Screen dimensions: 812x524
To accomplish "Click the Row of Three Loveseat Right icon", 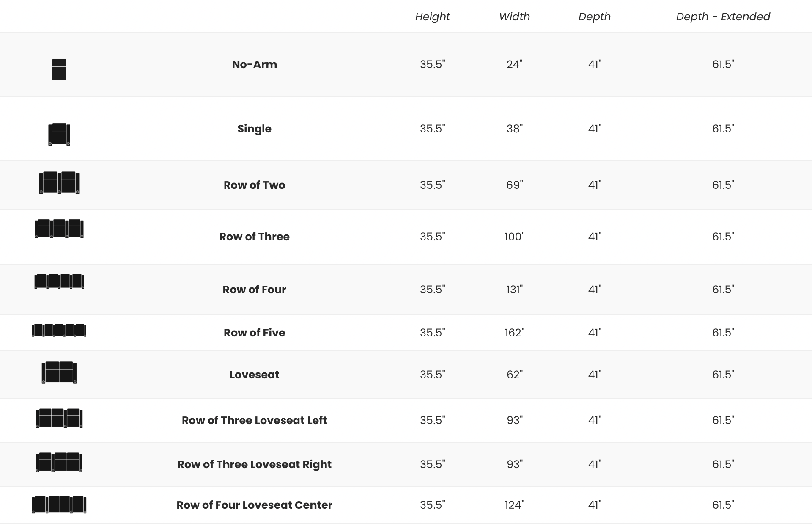I will pos(59,462).
